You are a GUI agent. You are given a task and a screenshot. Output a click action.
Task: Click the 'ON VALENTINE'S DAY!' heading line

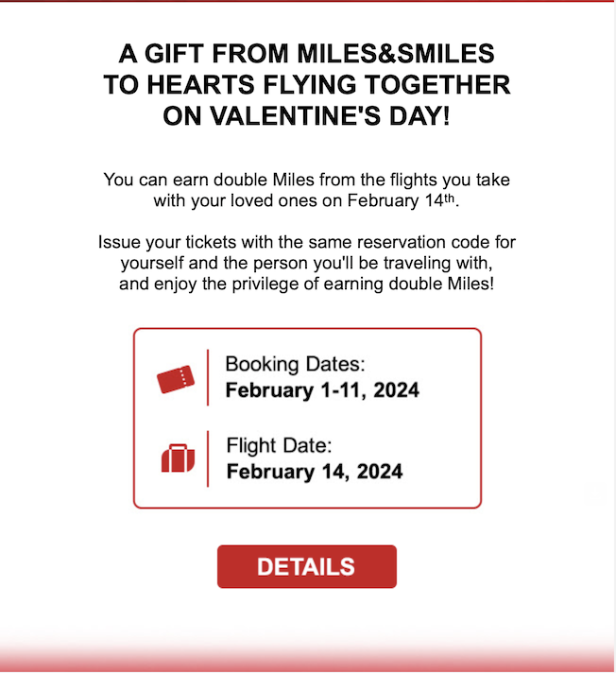tap(307, 115)
